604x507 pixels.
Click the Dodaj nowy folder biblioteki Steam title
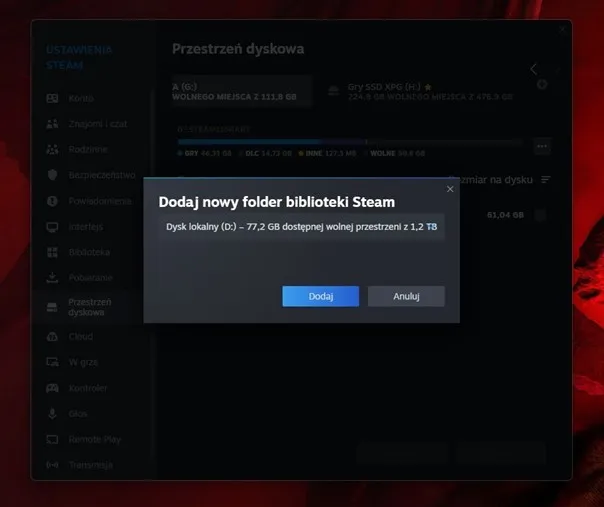click(277, 202)
